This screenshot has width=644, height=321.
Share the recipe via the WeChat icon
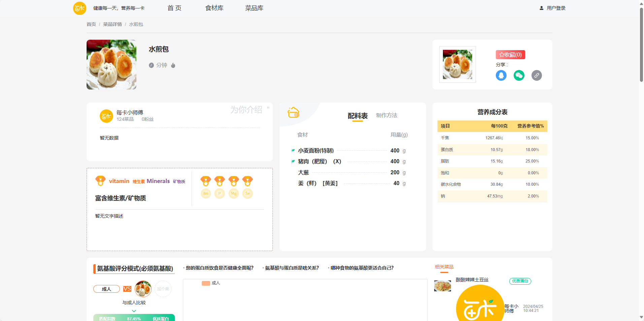coord(519,75)
